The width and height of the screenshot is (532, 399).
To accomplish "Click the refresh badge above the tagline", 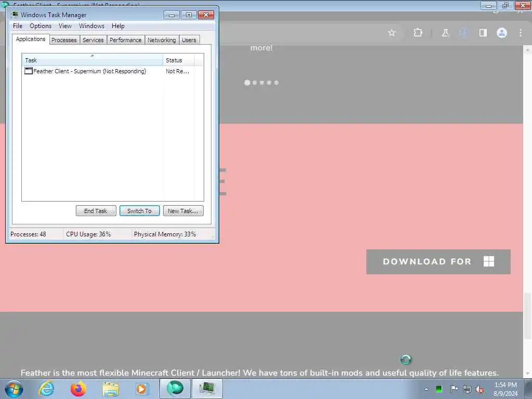I will tap(406, 360).
